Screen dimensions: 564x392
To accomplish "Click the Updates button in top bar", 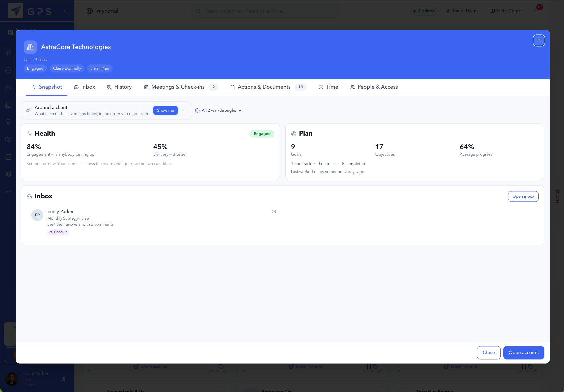I will [424, 11].
